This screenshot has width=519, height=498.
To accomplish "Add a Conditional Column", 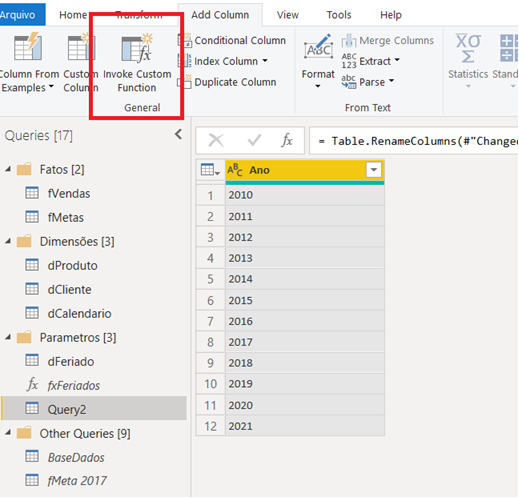I will point(232,40).
